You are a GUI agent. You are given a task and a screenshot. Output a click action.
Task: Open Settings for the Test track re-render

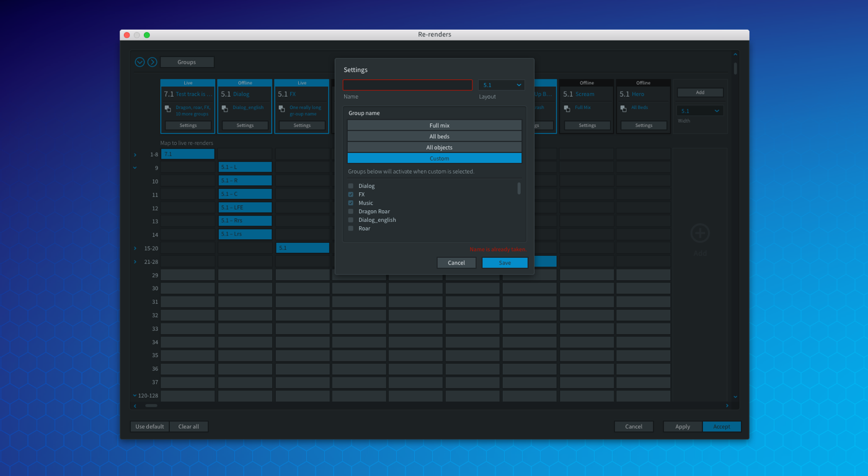pyautogui.click(x=188, y=125)
